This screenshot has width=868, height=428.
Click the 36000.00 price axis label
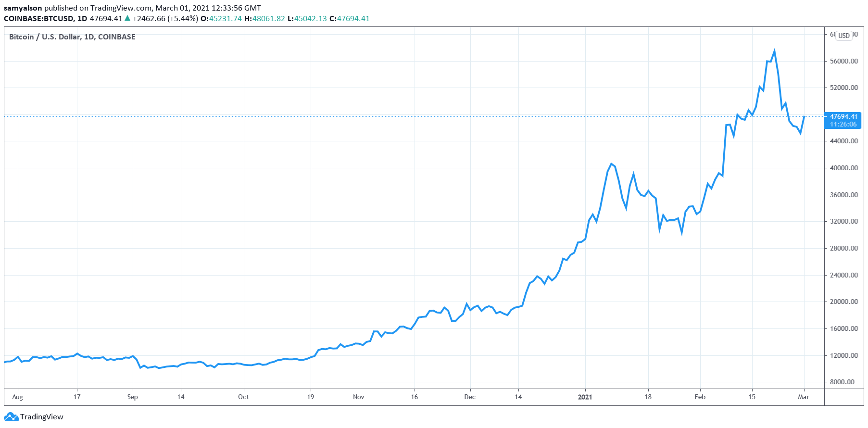coord(844,195)
